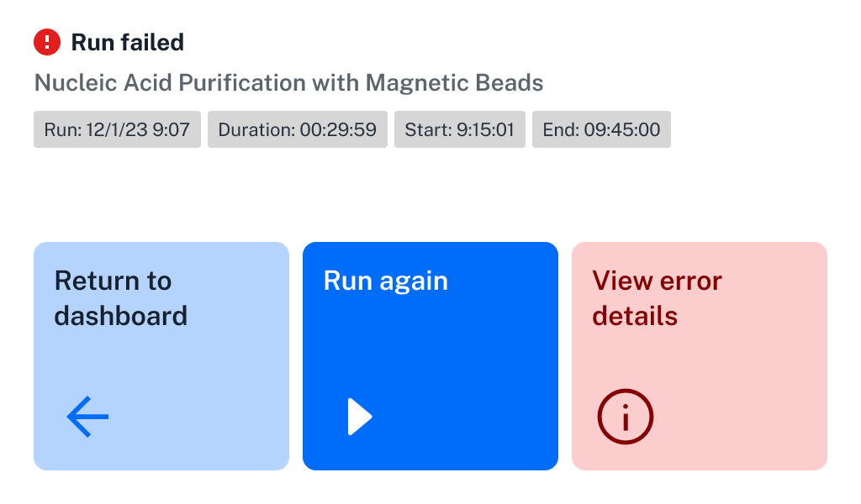
Task: Select the protocol title Nucleic Acid Purification
Action: [288, 82]
